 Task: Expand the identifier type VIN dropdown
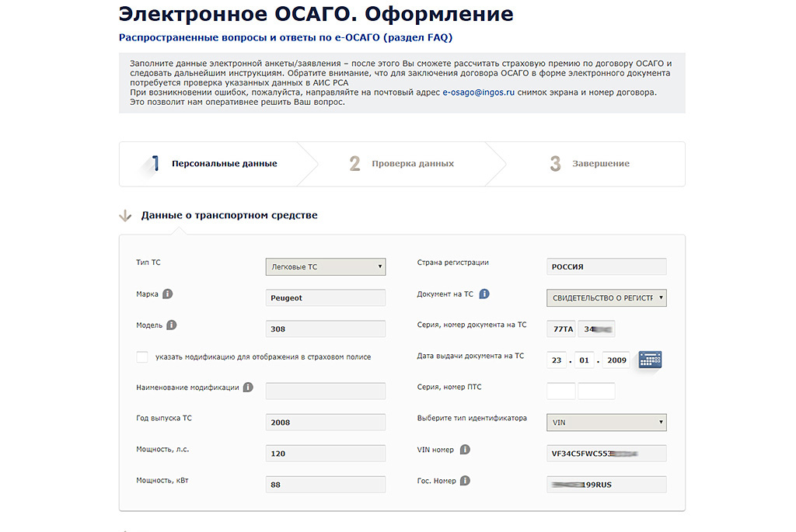coord(606,422)
